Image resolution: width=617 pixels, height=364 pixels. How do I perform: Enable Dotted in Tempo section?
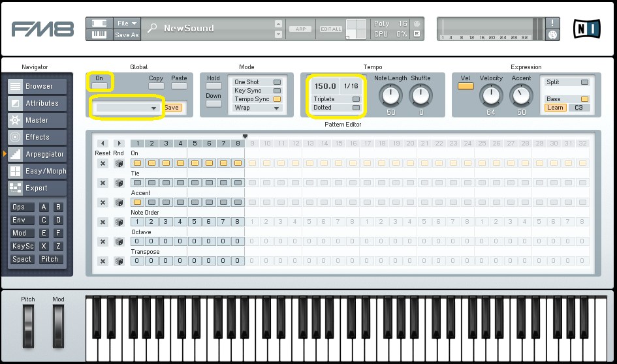pos(356,108)
